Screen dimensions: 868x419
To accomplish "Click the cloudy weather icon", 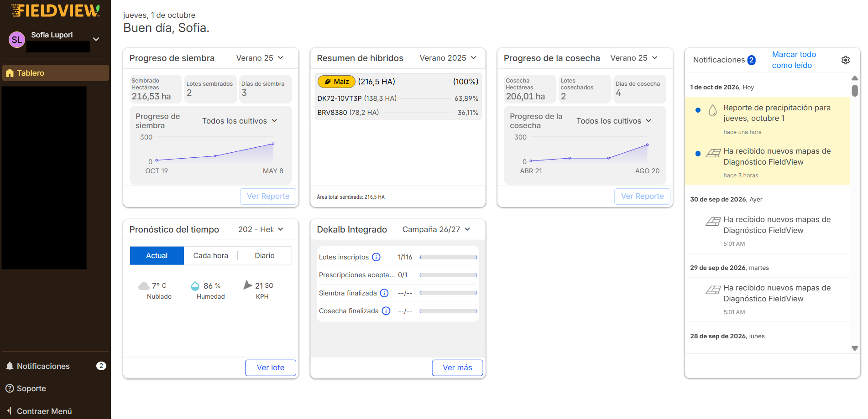I will click(144, 286).
